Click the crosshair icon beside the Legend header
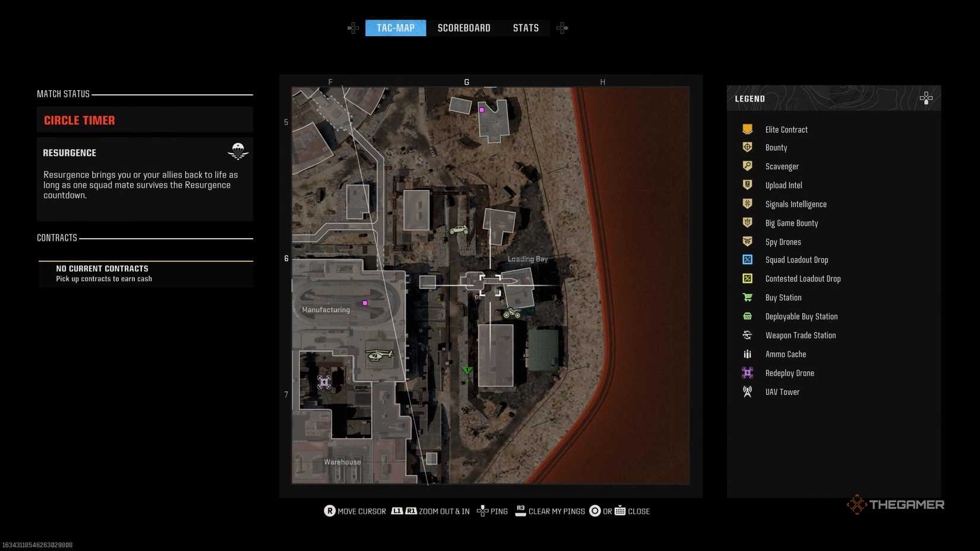This screenshot has height=551, width=980. (x=926, y=98)
